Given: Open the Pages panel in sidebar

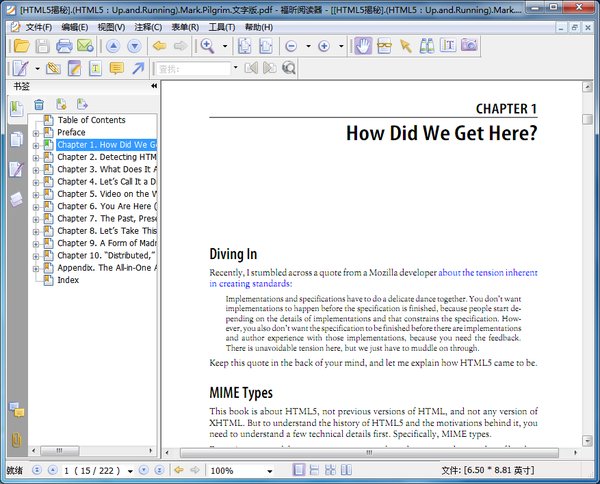Looking at the screenshot, I should (x=16, y=139).
